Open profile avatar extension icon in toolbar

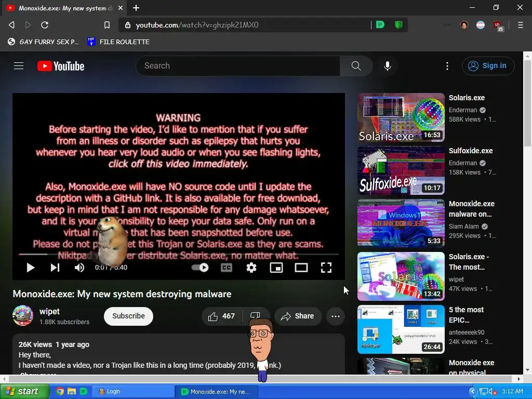464,25
